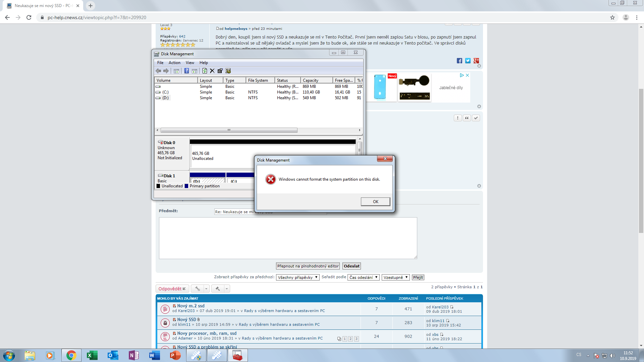Click the Odeslat submit button
644x362 pixels.
pyautogui.click(x=352, y=266)
